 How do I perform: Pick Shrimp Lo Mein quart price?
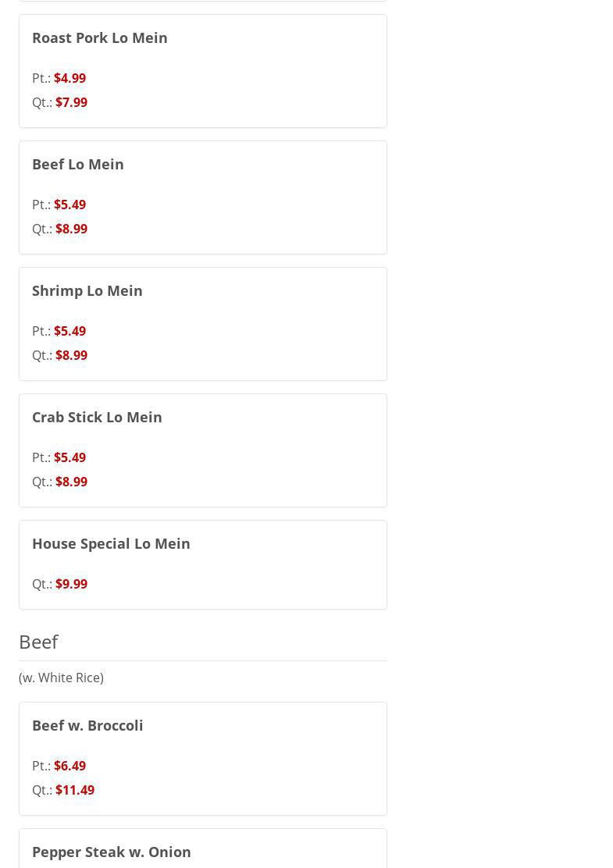71,355
